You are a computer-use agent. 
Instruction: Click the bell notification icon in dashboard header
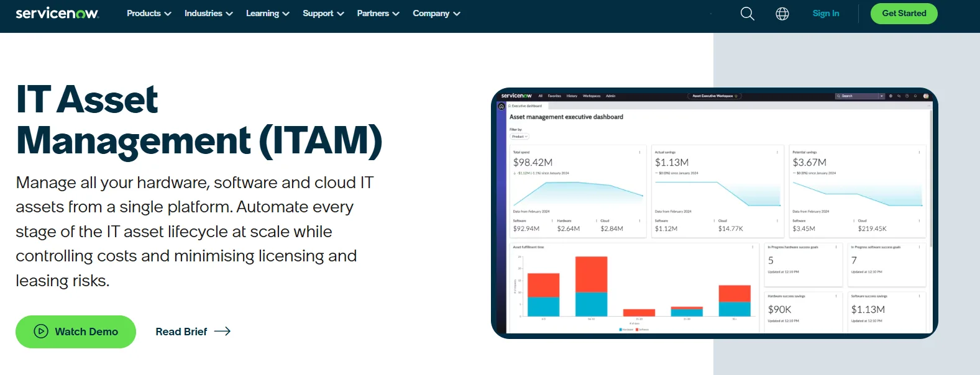pos(915,96)
